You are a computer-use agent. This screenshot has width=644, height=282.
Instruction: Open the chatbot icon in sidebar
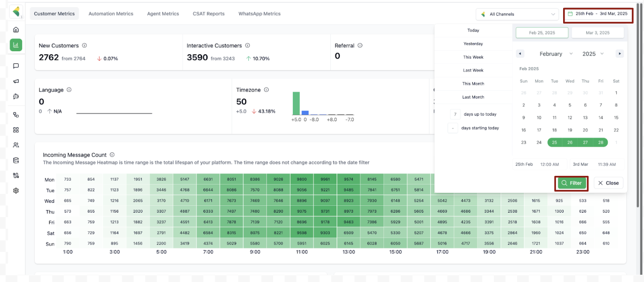[x=16, y=97]
